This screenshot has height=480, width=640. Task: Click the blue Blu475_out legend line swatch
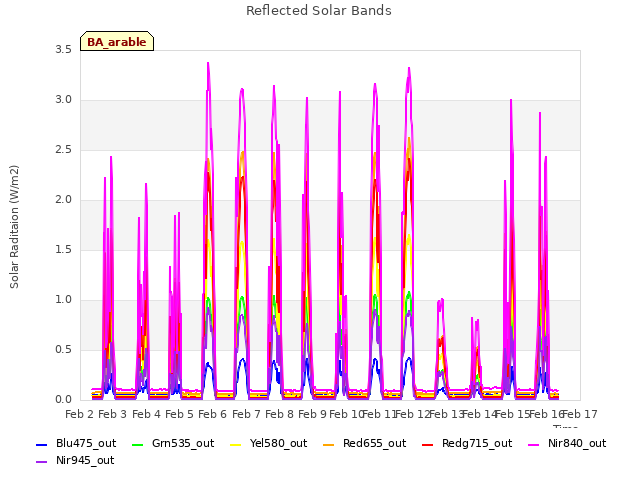click(42, 444)
